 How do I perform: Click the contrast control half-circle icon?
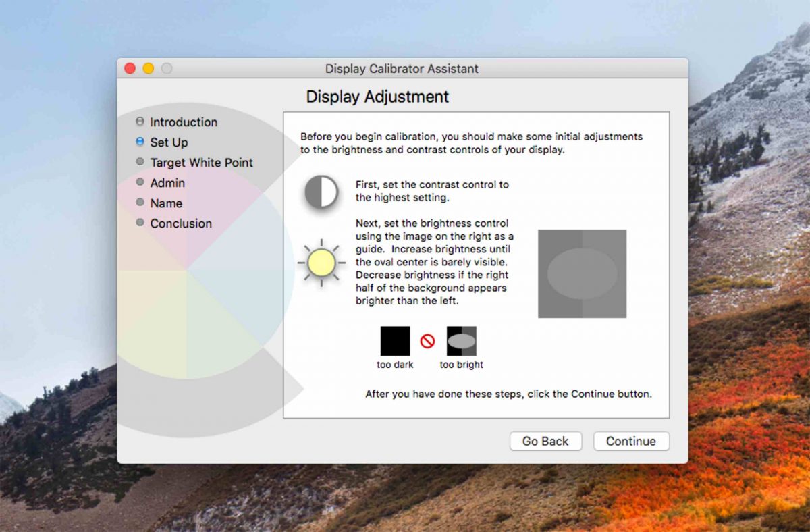pyautogui.click(x=322, y=192)
